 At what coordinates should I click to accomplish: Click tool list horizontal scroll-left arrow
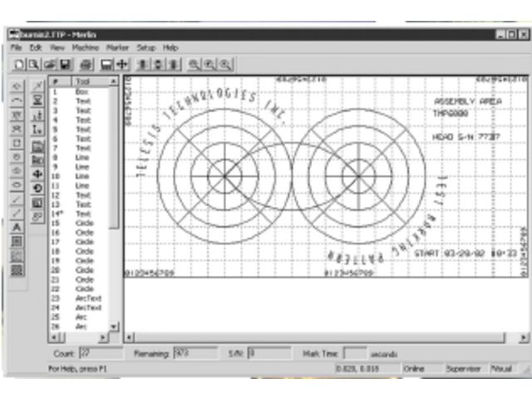click(x=53, y=337)
